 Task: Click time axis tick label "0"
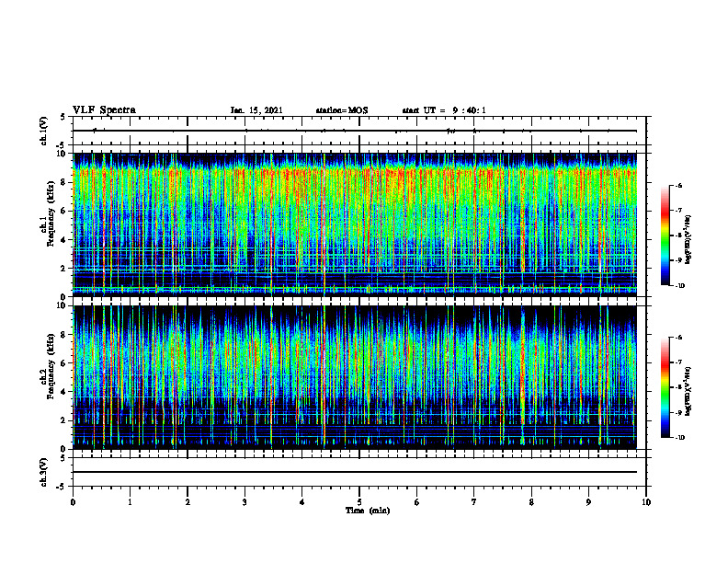[x=73, y=502]
